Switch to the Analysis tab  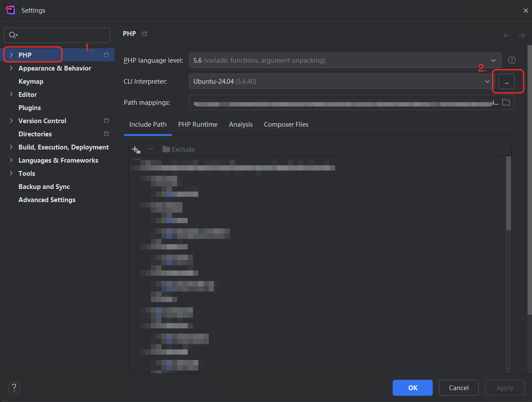coord(241,125)
